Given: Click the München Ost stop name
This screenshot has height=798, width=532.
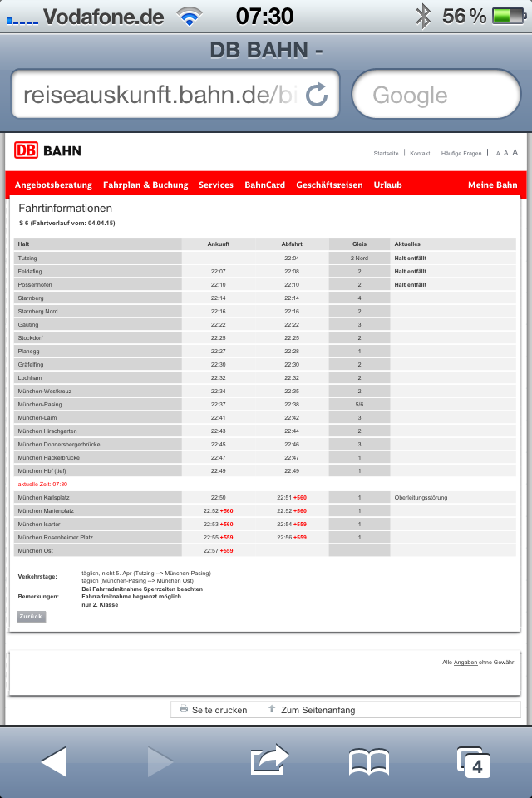Looking at the screenshot, I should pyautogui.click(x=35, y=550).
